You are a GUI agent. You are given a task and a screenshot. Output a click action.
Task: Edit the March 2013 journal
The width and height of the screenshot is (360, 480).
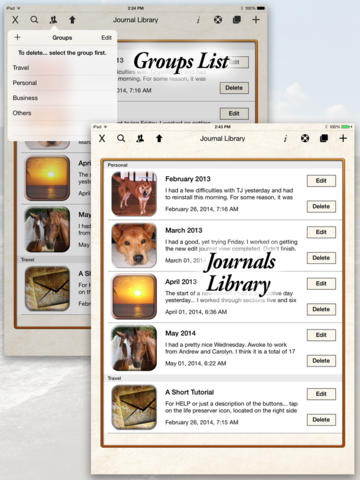click(x=321, y=232)
